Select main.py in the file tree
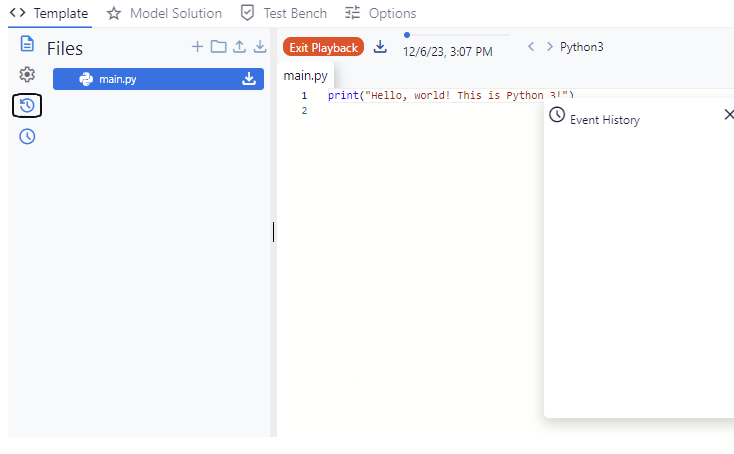The width and height of the screenshot is (734, 454). [x=118, y=79]
